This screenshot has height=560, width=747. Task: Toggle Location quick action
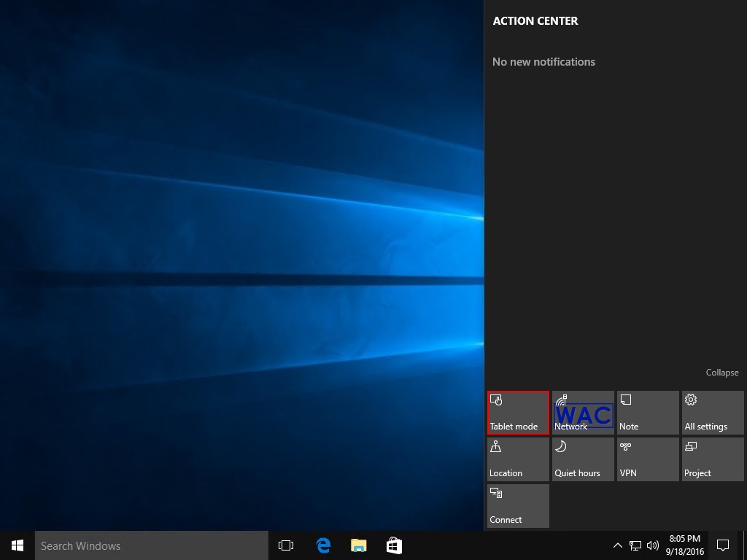click(517, 459)
